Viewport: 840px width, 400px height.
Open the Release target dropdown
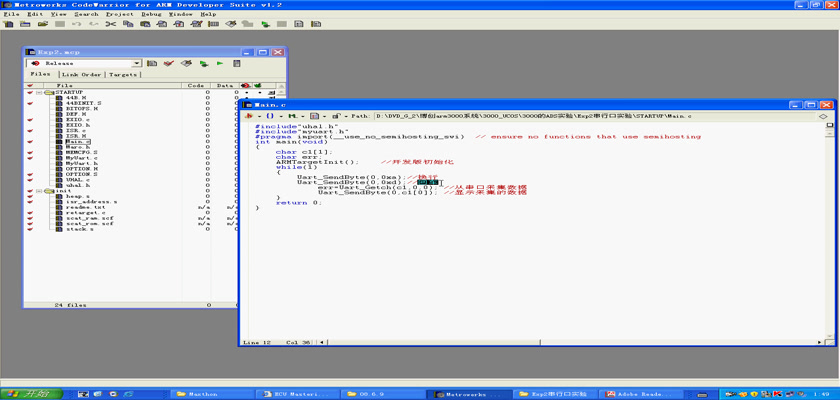tap(137, 63)
